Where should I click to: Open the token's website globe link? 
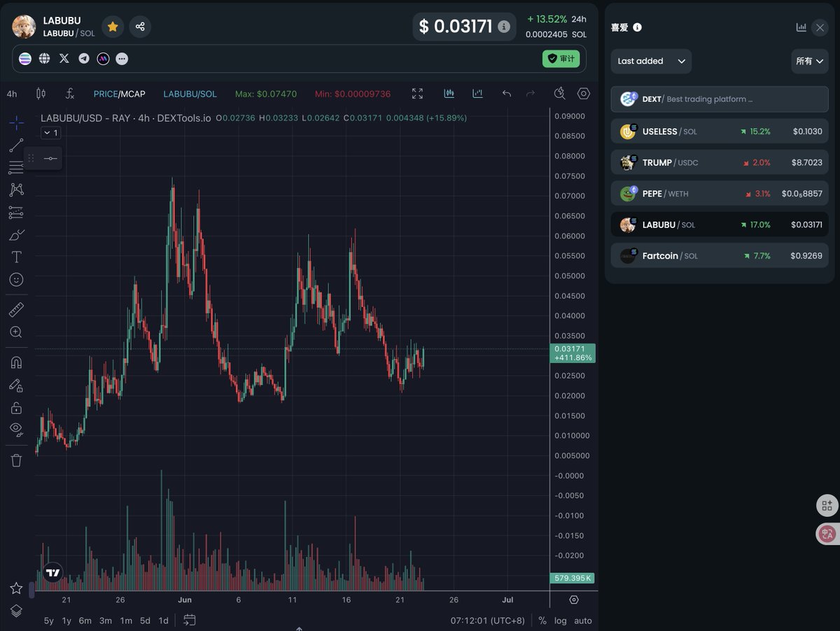click(45, 59)
